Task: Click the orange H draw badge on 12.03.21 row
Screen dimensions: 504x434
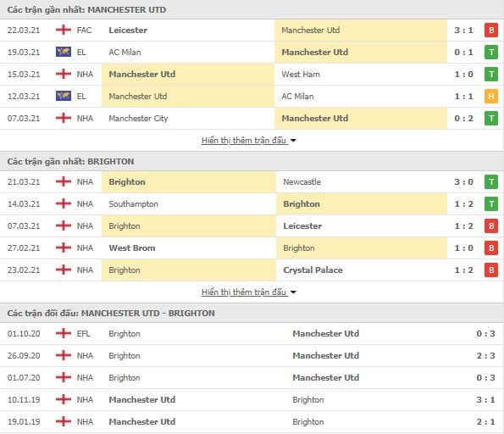Action: pos(491,96)
